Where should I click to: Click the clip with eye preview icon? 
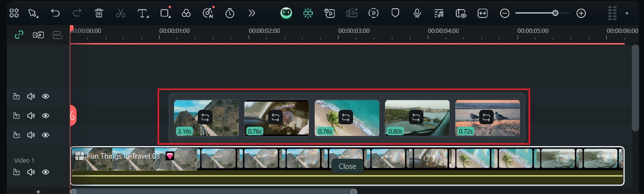[x=461, y=14]
